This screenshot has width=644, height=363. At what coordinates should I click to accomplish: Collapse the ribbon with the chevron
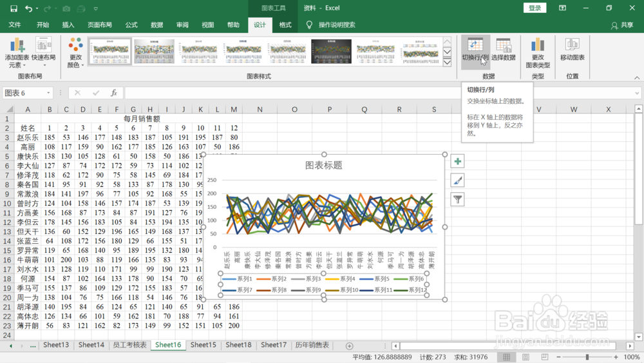click(637, 78)
